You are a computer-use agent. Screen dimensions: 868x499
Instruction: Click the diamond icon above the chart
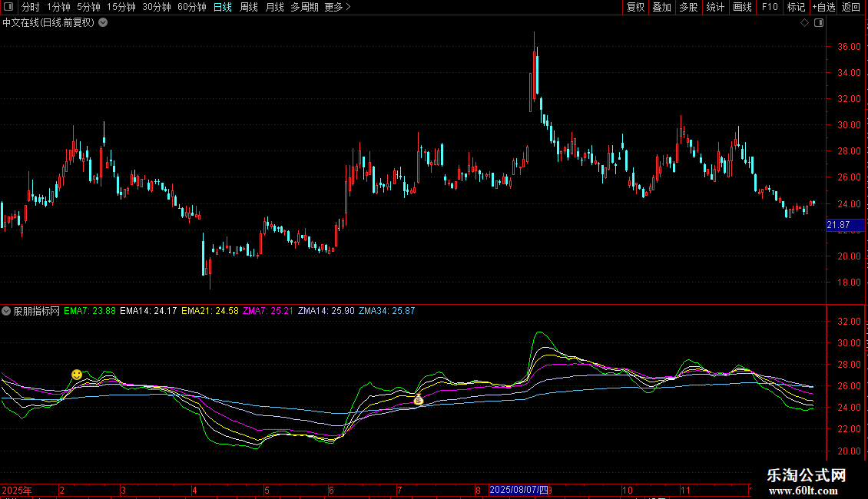click(x=804, y=23)
